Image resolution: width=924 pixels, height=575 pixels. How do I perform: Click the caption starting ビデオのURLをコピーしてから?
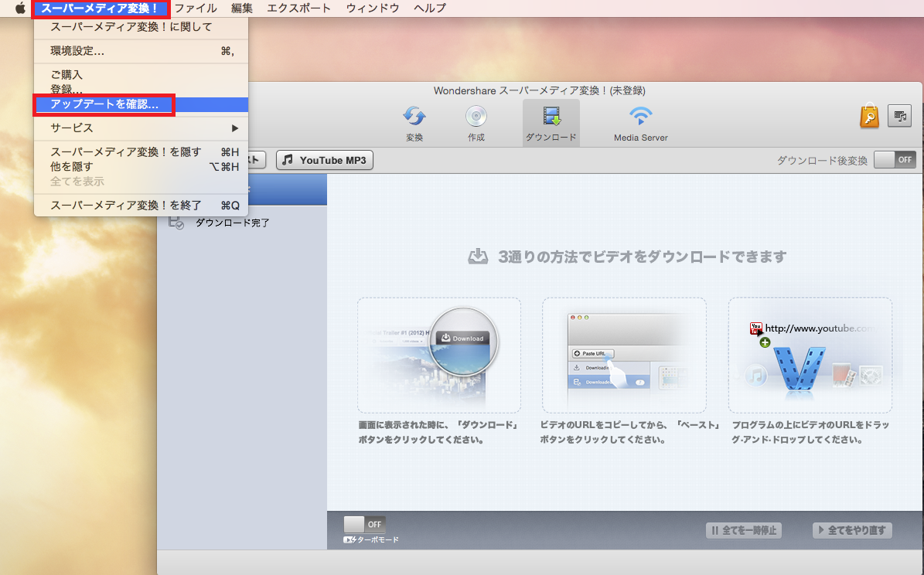click(630, 432)
